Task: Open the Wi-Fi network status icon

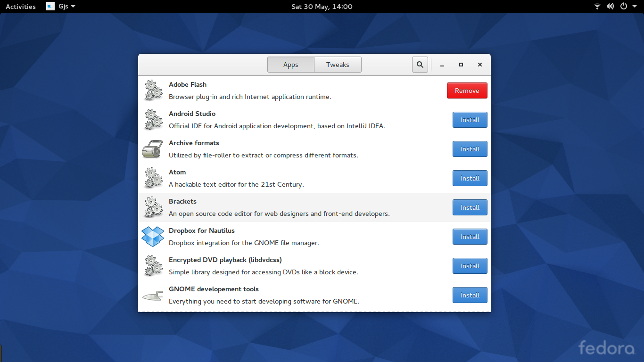Action: point(597,6)
